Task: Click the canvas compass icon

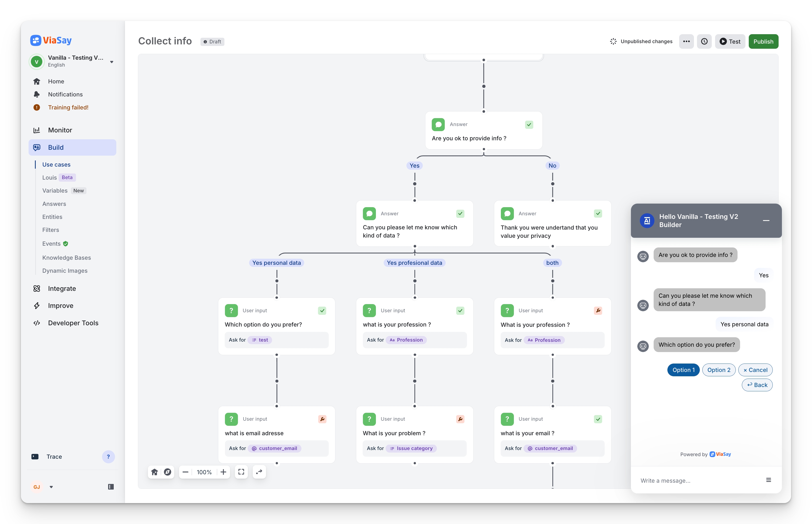Action: tap(167, 472)
